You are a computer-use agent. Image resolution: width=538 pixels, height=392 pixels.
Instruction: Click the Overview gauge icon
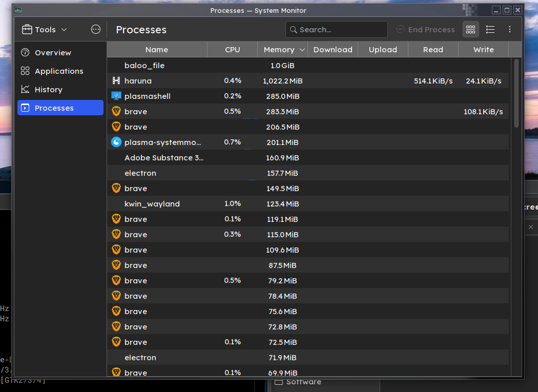pyautogui.click(x=25, y=52)
